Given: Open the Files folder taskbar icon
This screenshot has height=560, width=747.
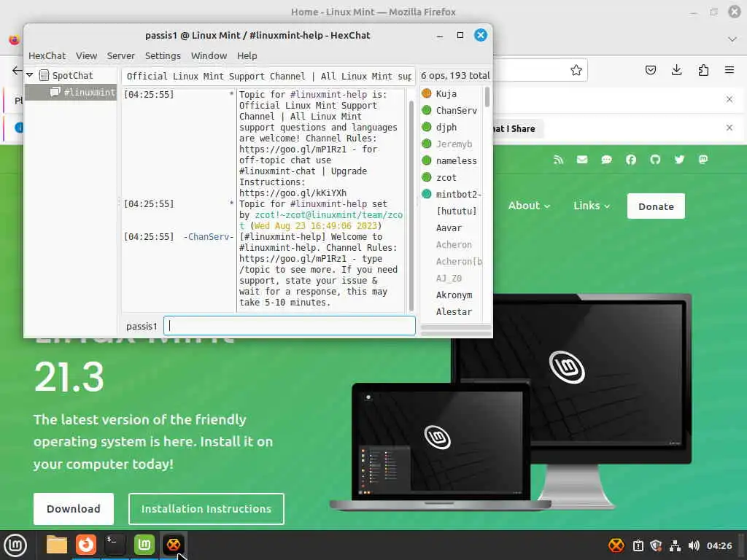Looking at the screenshot, I should (57, 545).
